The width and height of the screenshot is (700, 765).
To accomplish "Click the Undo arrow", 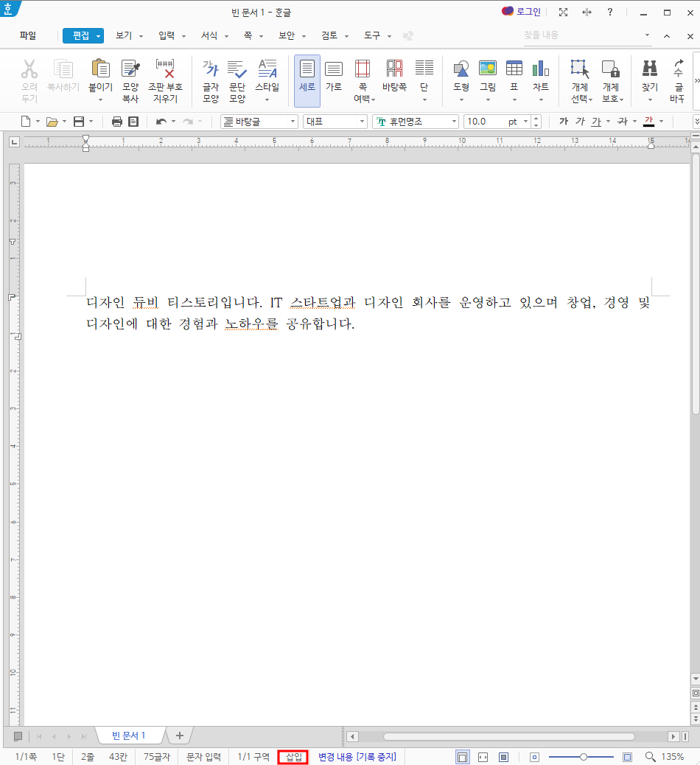I will coord(161,122).
